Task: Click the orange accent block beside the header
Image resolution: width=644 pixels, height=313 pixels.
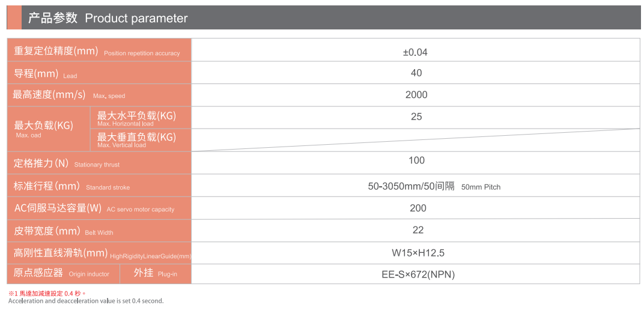Action: [14, 17]
